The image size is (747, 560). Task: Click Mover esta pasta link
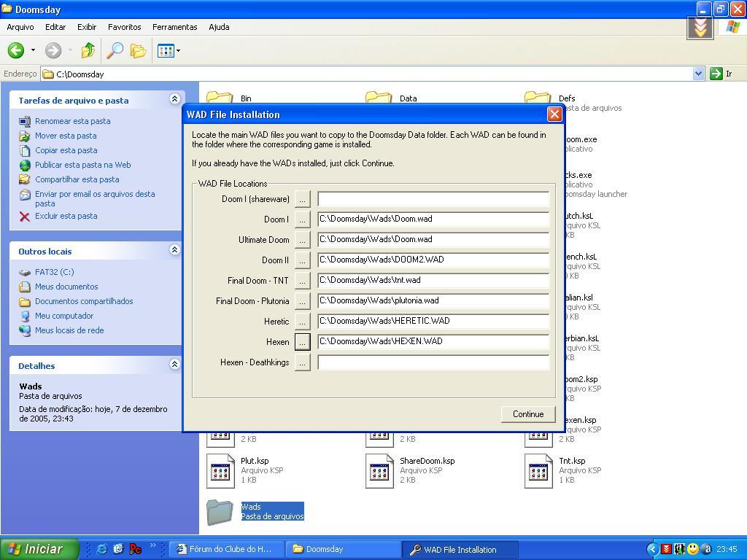tap(66, 136)
